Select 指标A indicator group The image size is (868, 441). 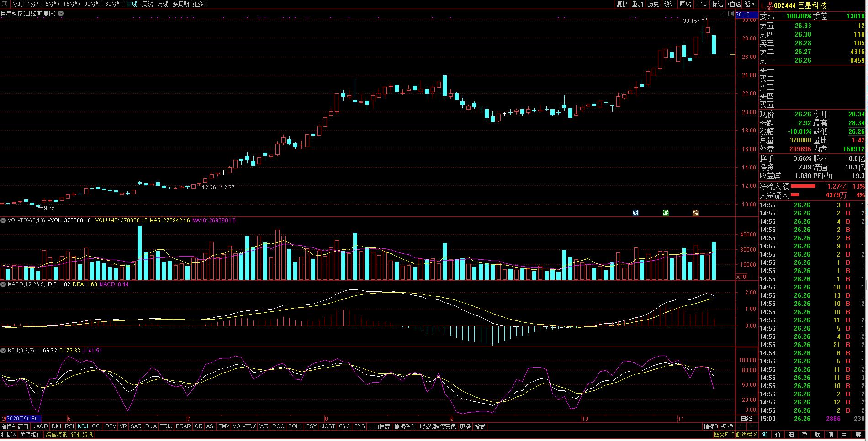click(8, 426)
